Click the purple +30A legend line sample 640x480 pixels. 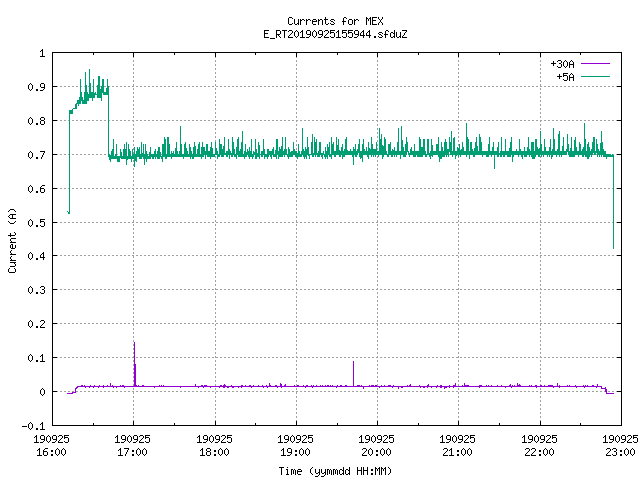coord(595,64)
